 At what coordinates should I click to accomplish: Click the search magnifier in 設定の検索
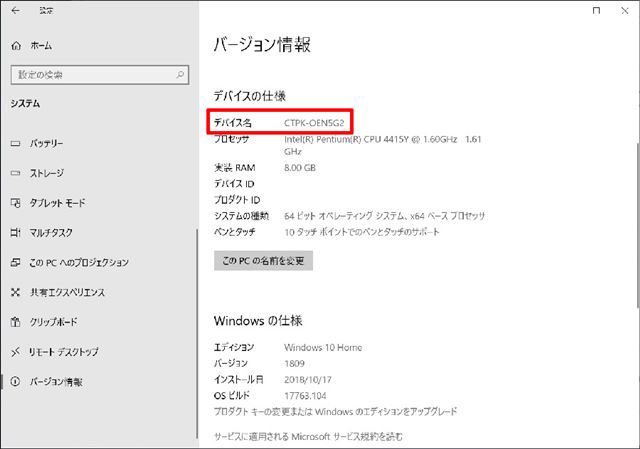click(180, 75)
